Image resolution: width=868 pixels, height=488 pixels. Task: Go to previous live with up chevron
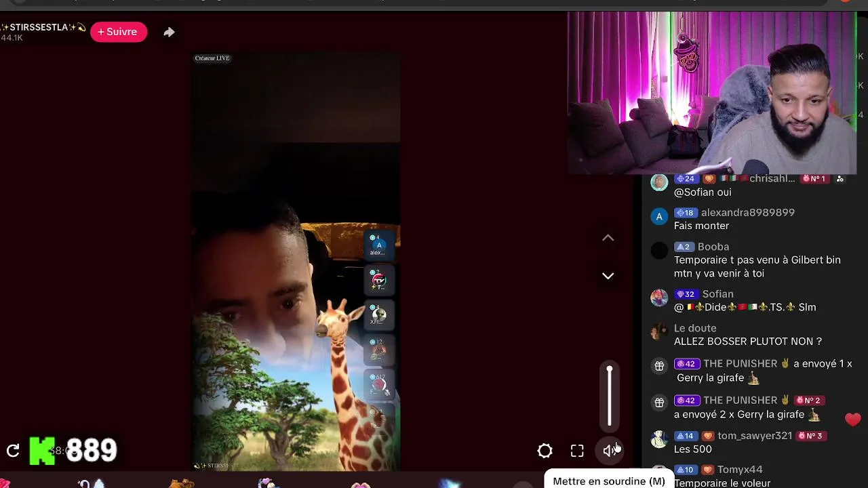608,238
